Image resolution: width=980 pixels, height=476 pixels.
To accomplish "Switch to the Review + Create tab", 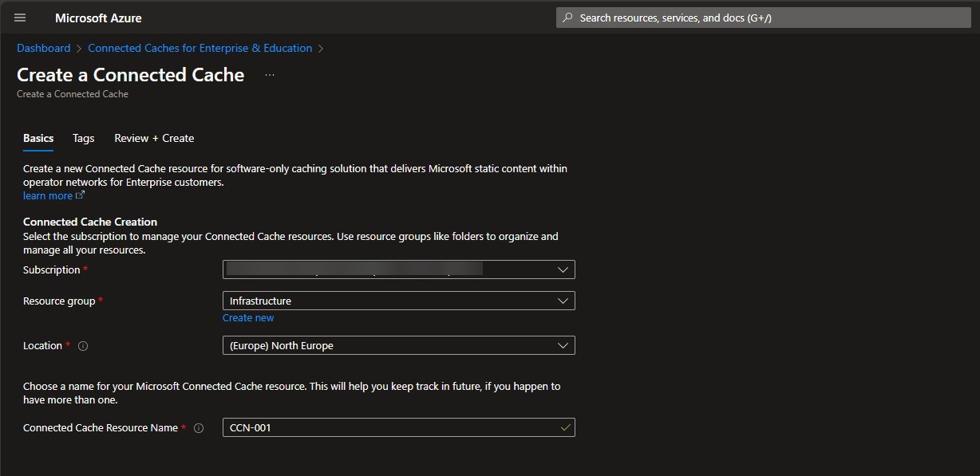I will point(154,138).
